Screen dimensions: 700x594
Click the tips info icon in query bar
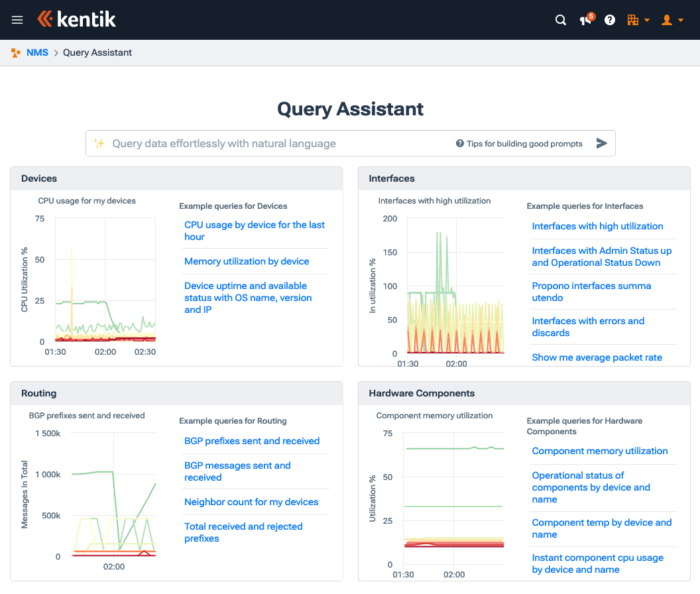(x=459, y=143)
